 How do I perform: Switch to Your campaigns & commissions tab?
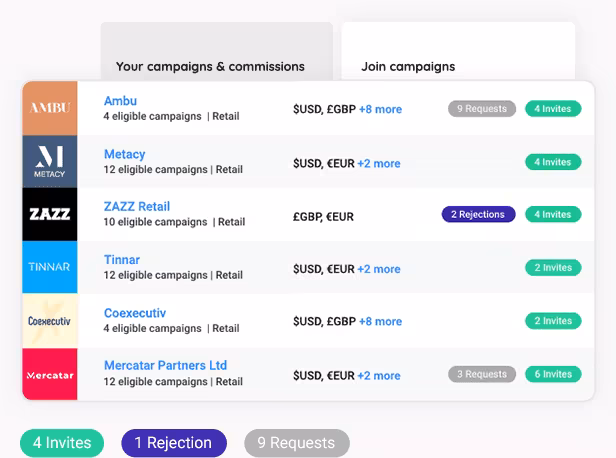pyautogui.click(x=210, y=67)
